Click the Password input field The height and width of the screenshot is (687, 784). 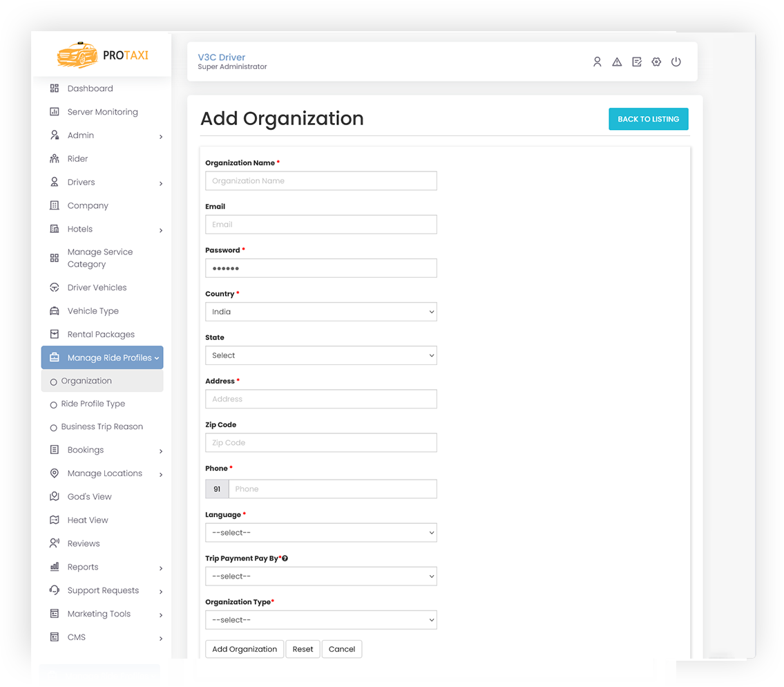click(321, 268)
